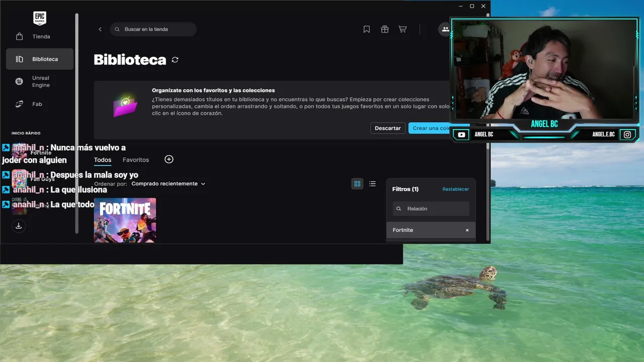Open the downloads icon in the sidebar

click(x=19, y=226)
